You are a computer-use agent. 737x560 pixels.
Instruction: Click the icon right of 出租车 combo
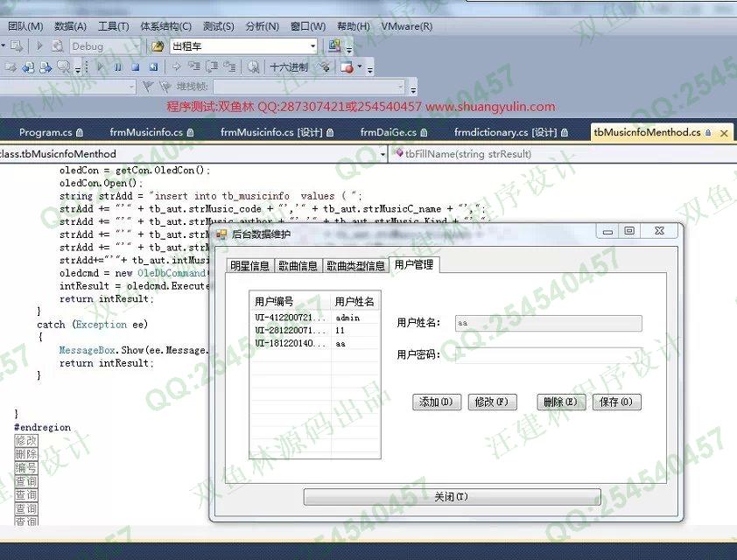pos(334,45)
